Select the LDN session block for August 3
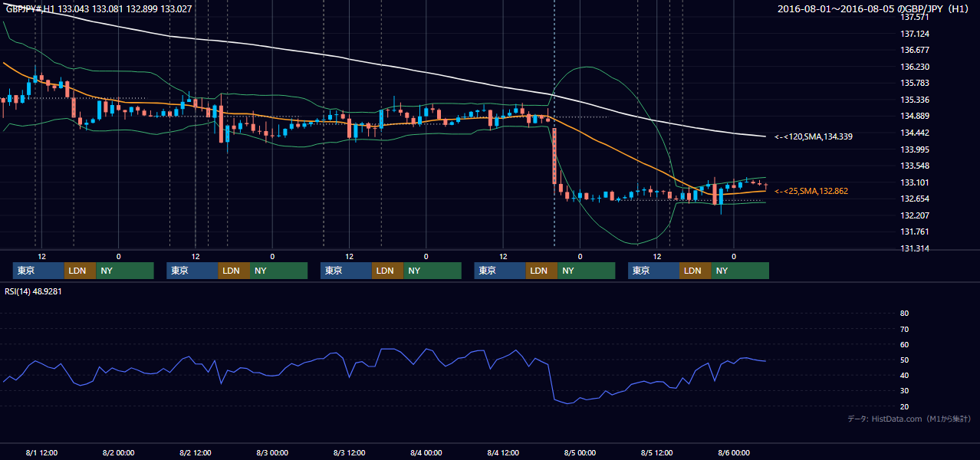Image resolution: width=980 pixels, height=460 pixels. 387,271
